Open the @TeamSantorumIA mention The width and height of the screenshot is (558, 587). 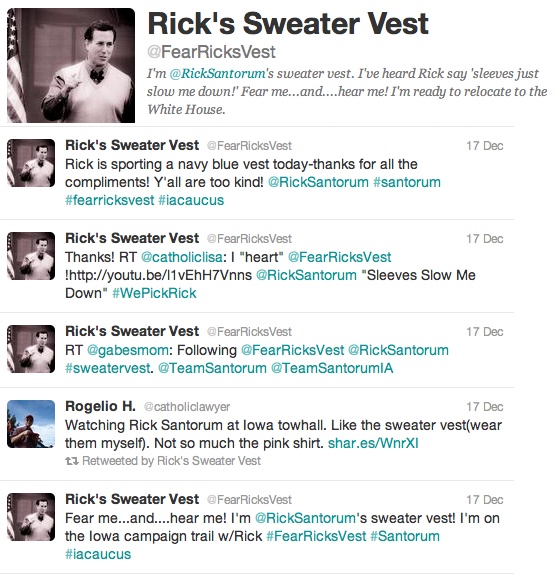pos(332,368)
